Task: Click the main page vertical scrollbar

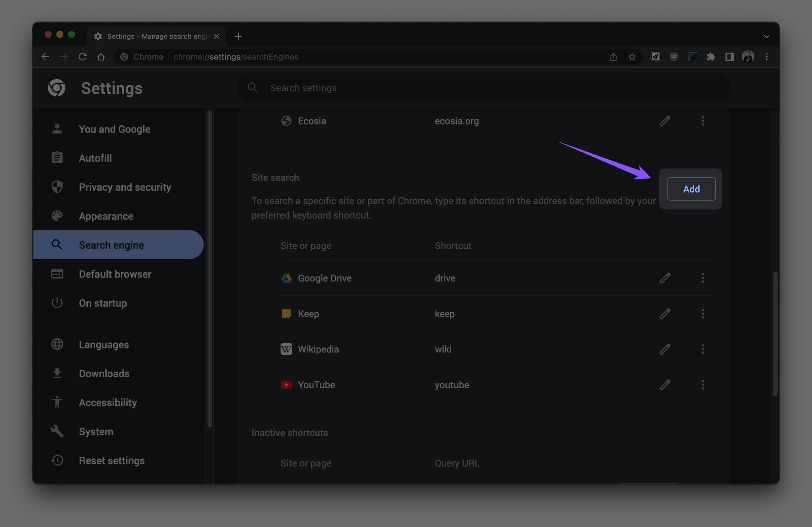Action: (x=775, y=333)
